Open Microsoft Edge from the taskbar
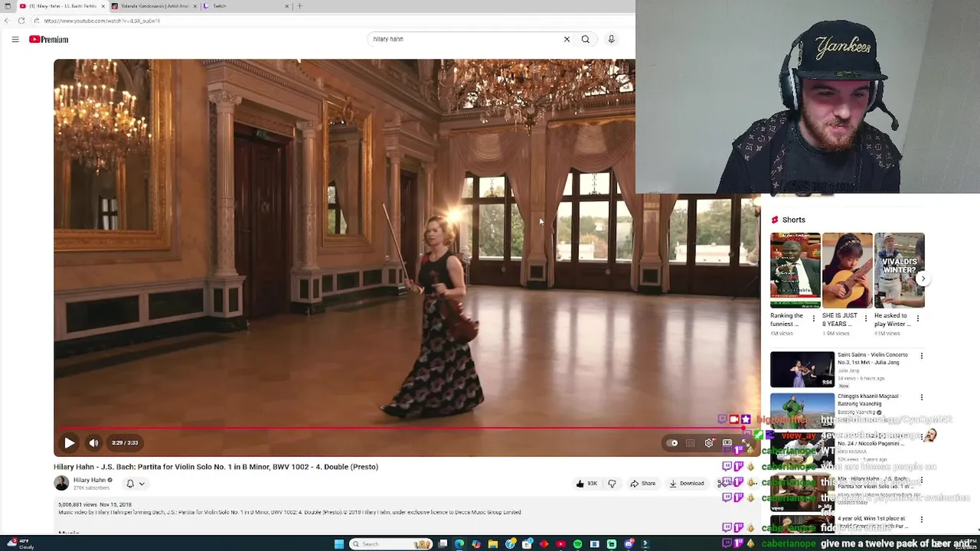This screenshot has width=980, height=551. pyautogui.click(x=459, y=544)
